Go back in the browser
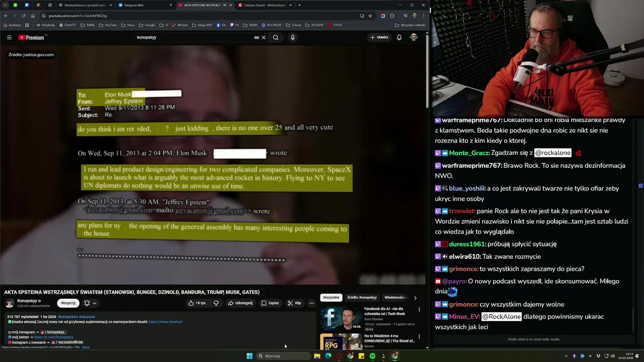The height and width of the screenshot is (362, 644). [6, 16]
